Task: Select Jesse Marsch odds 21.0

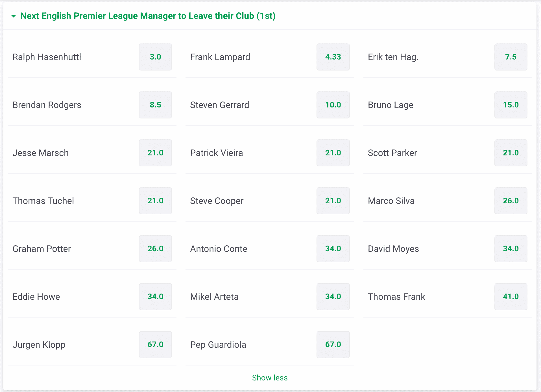Action: click(155, 153)
